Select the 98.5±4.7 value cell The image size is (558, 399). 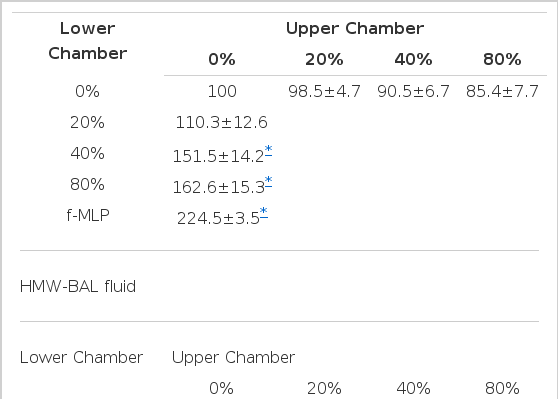coord(324,91)
